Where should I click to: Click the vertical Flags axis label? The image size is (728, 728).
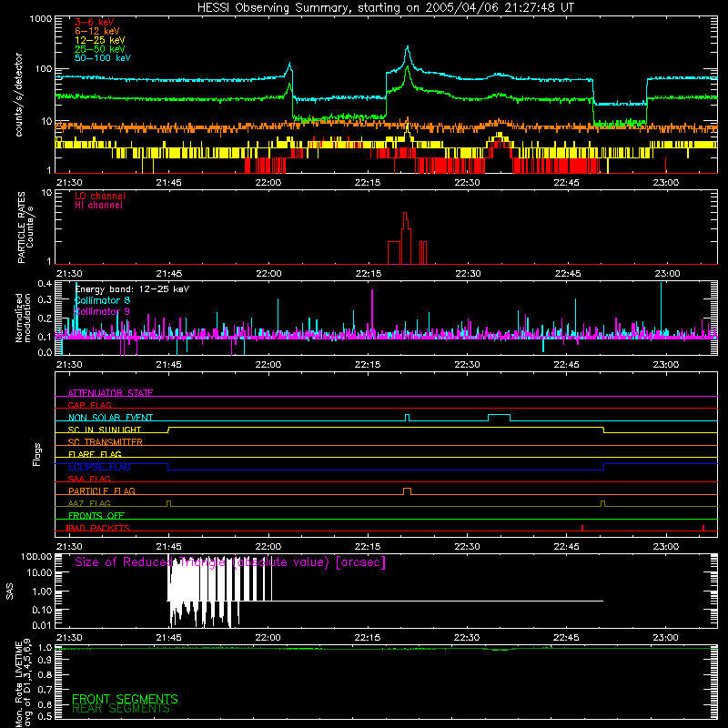[x=37, y=454]
